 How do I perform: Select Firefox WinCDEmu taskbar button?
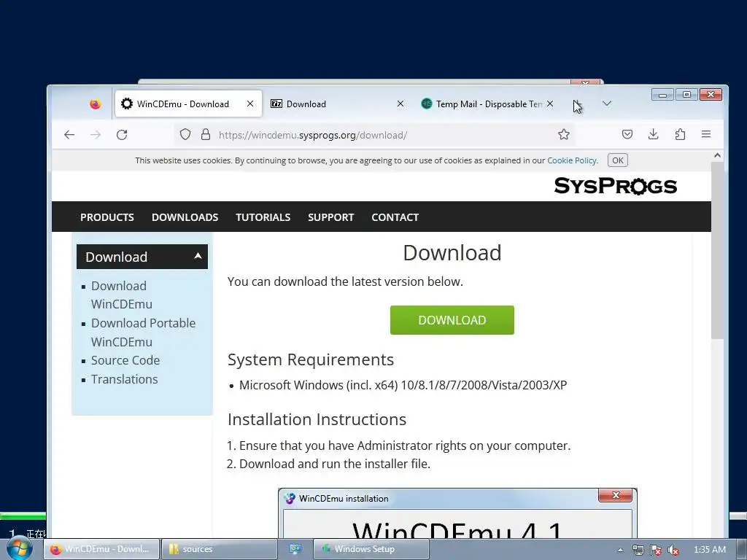[101, 549]
